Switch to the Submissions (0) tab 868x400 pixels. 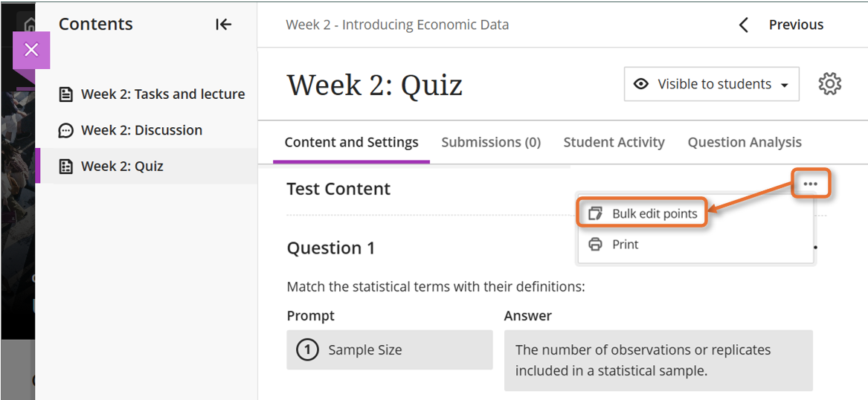(x=491, y=142)
